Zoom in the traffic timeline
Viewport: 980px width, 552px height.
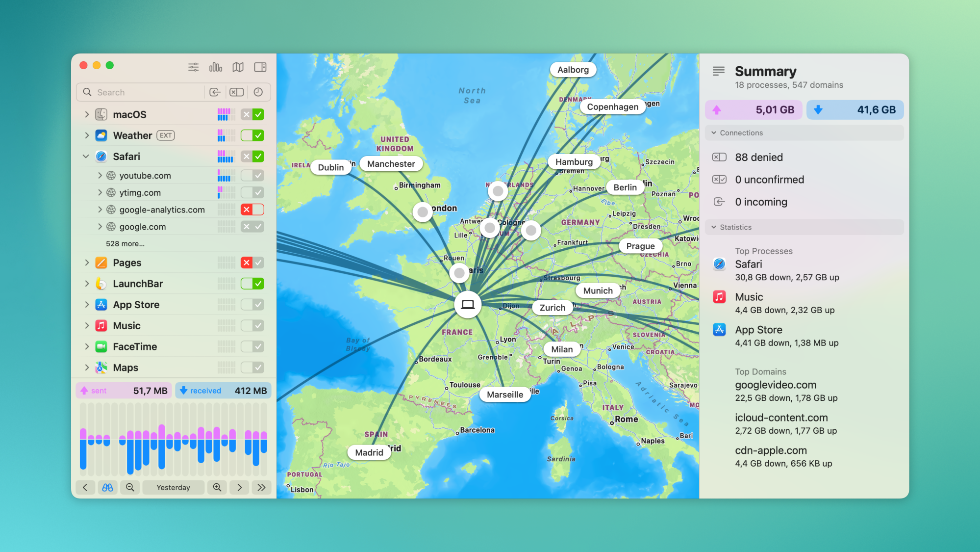coord(217,487)
